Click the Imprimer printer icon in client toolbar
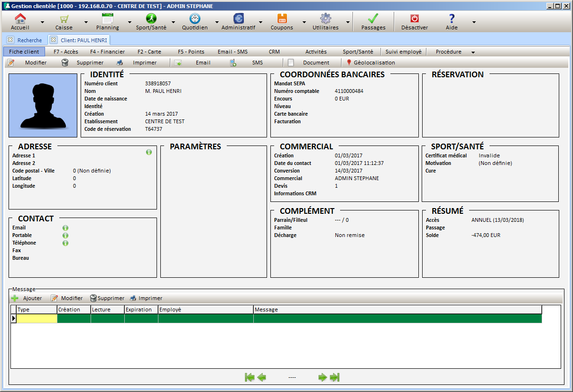 [120, 63]
